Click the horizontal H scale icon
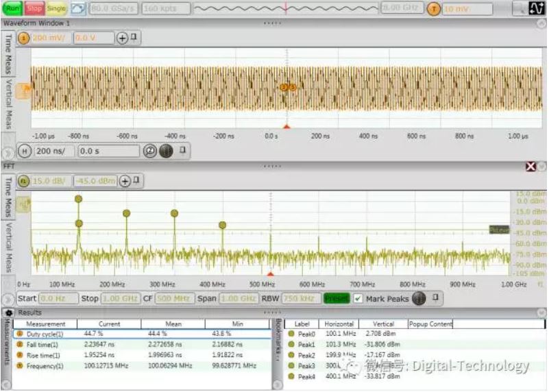The width and height of the screenshot is (549, 392). [x=25, y=151]
